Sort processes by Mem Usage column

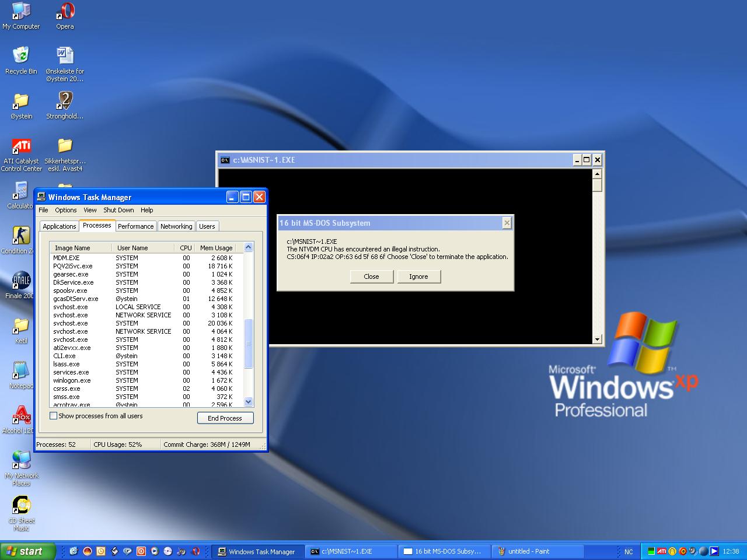point(217,248)
